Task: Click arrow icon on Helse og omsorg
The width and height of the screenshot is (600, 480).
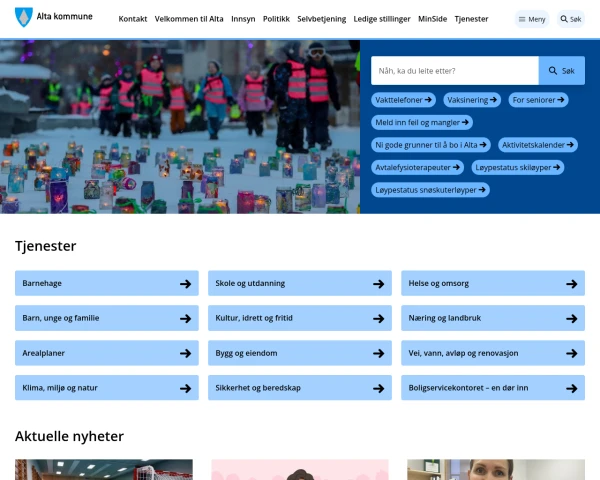Action: (x=571, y=284)
